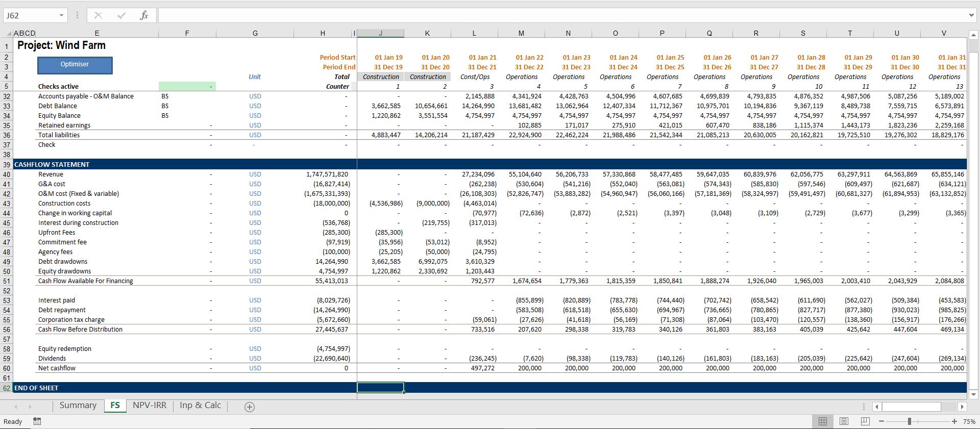980x429 pixels.
Task: Switch to Page Layout view icon
Action: [844, 421]
